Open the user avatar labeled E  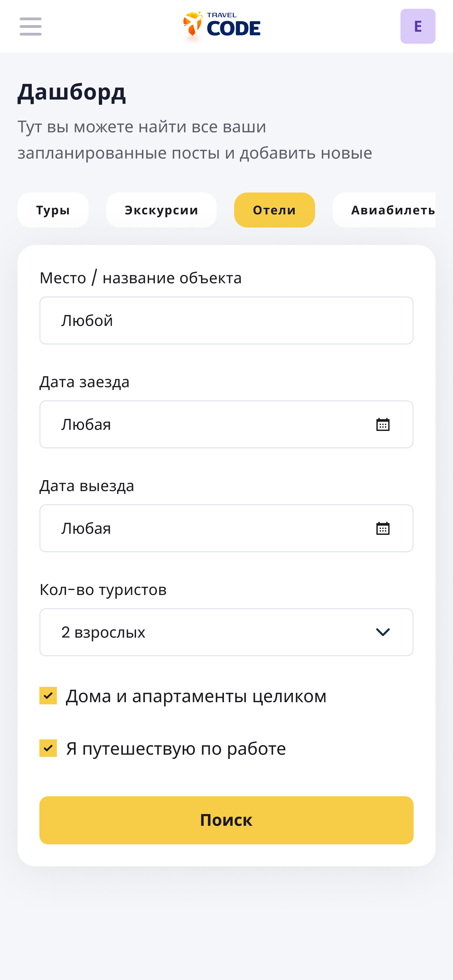coord(418,26)
